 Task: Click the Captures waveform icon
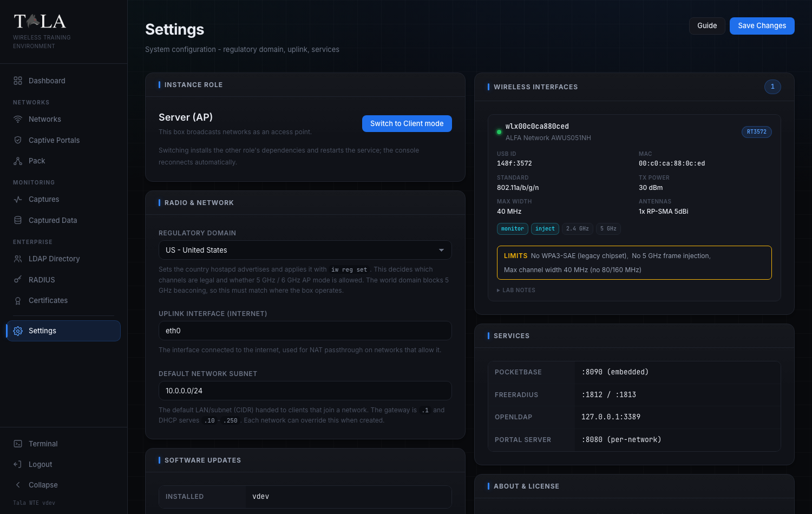tap(18, 199)
